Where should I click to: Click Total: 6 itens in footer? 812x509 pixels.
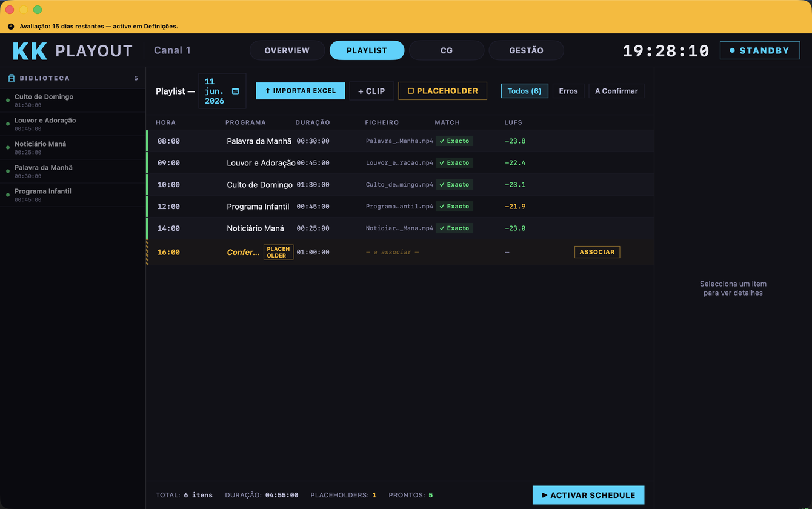click(x=184, y=495)
